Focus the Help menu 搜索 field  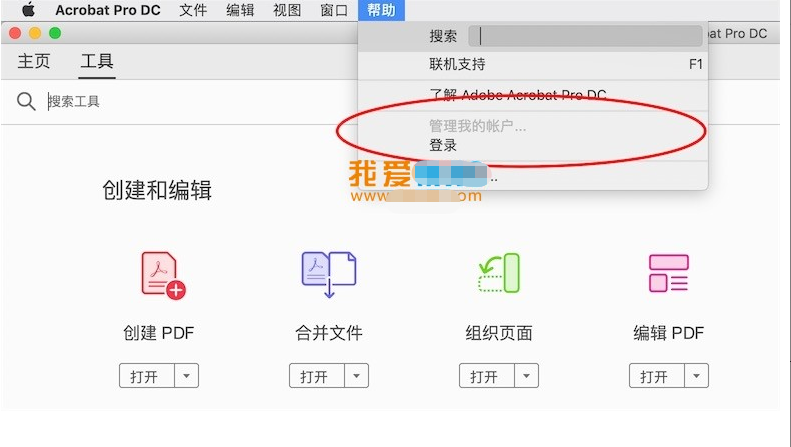[x=585, y=36]
